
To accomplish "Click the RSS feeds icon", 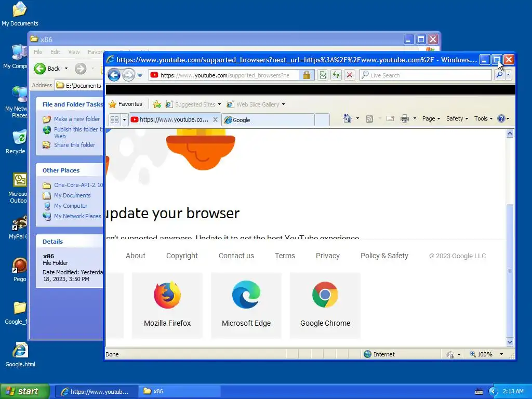I will point(369,118).
